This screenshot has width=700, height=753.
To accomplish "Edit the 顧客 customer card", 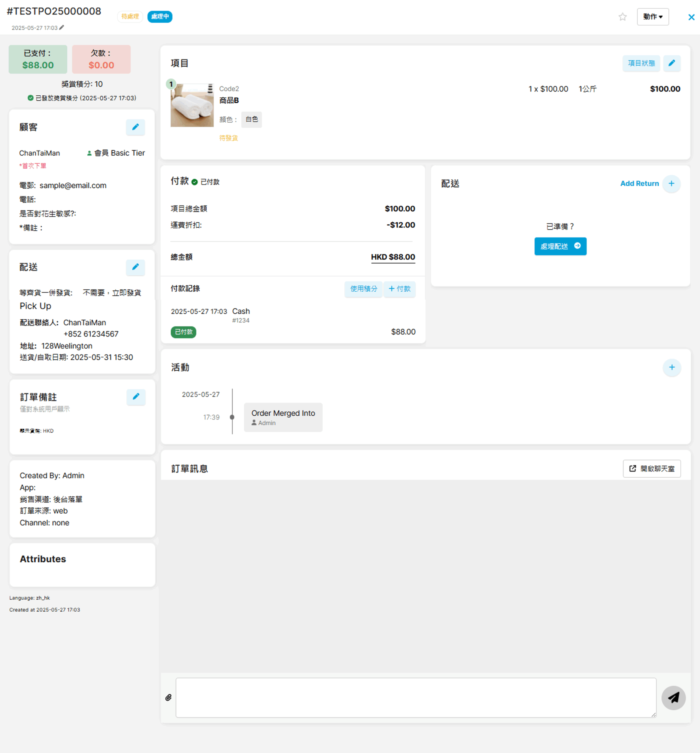I will click(135, 127).
